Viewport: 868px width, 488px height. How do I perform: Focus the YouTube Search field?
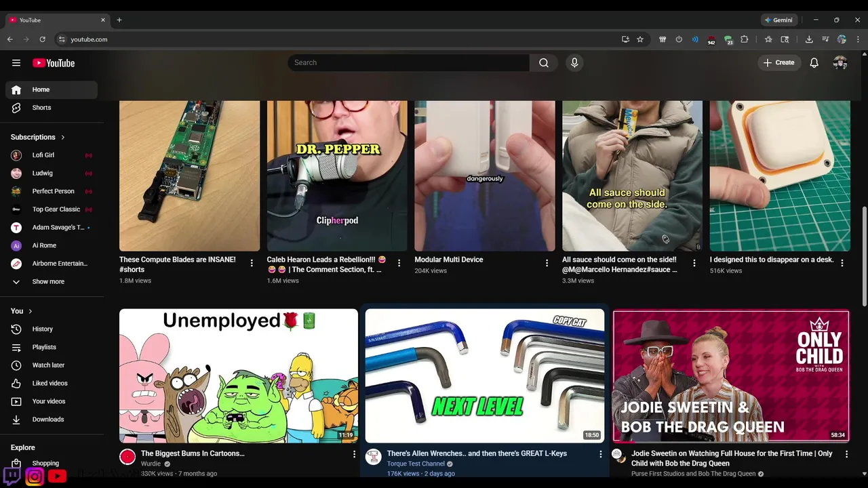point(408,63)
